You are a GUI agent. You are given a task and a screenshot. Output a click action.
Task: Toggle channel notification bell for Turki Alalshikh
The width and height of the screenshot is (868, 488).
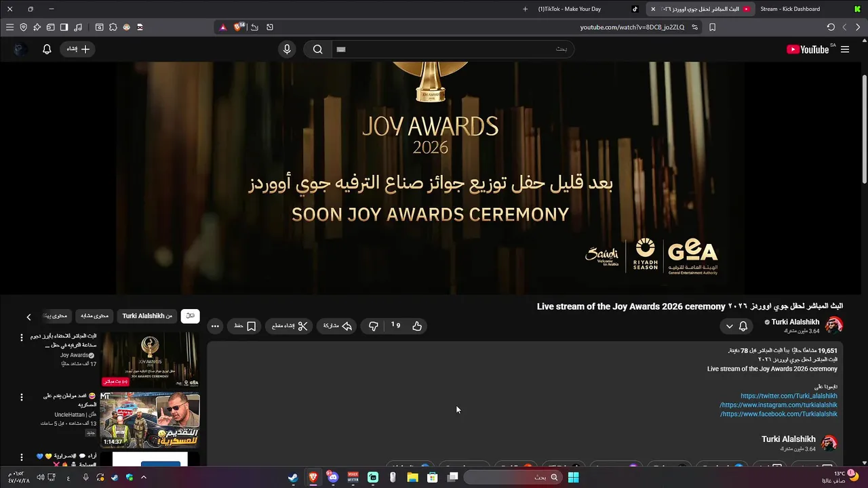pos(743,326)
